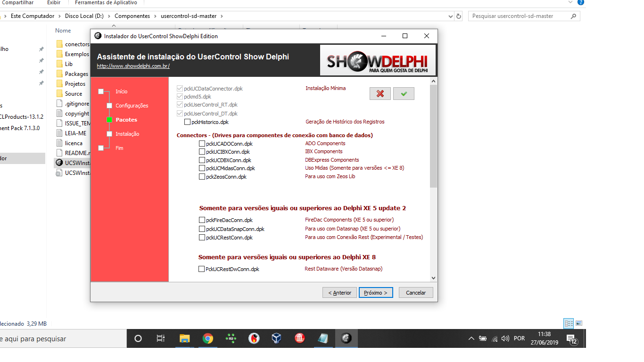Switch Explorer to details view icon
The width and height of the screenshot is (644, 362).
pyautogui.click(x=569, y=323)
